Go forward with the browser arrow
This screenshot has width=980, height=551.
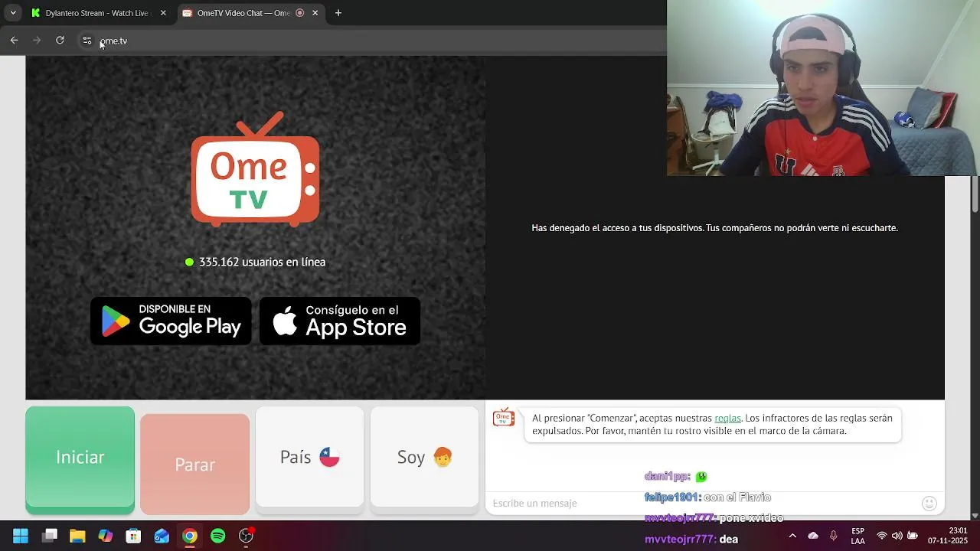(x=36, y=41)
